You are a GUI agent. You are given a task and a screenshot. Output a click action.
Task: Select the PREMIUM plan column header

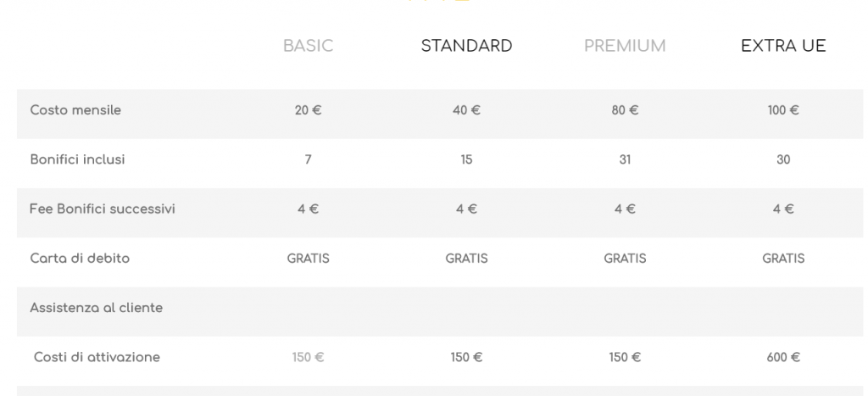[x=625, y=46]
